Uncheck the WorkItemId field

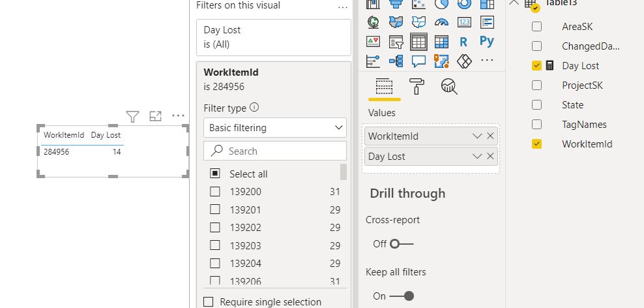pos(537,144)
